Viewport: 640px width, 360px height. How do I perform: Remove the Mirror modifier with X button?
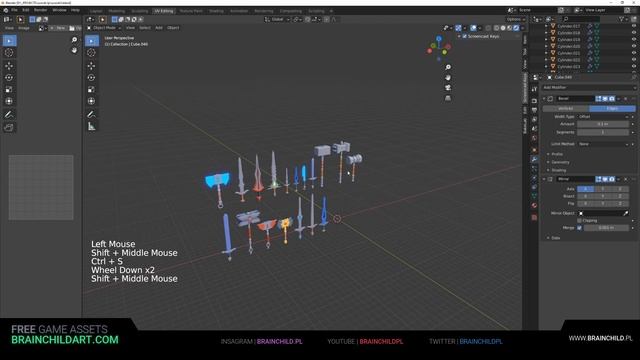[626, 179]
